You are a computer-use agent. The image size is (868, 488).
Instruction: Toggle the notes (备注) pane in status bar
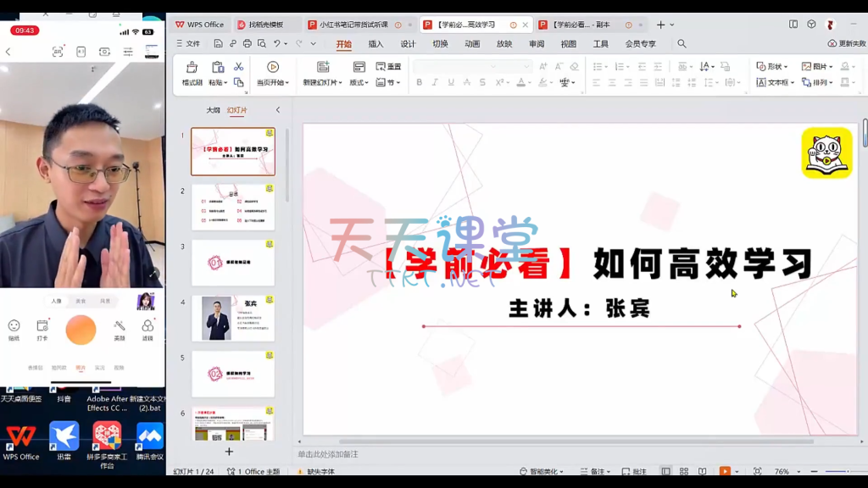[x=598, y=472]
